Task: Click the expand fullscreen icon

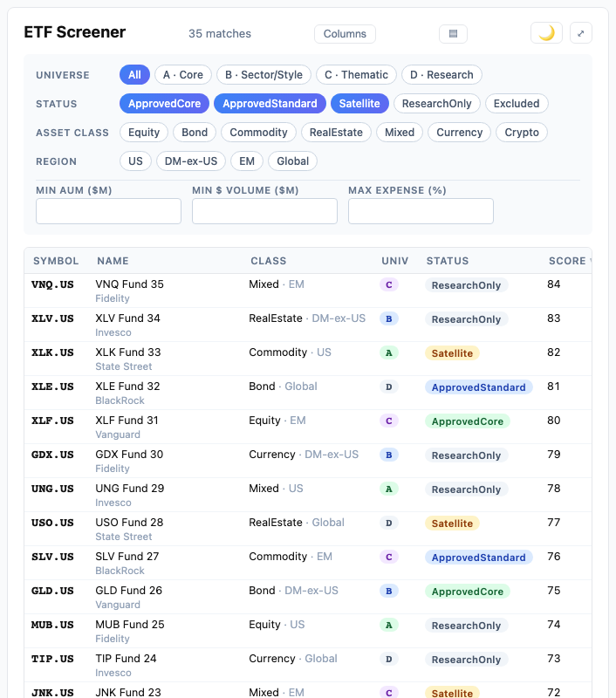Action: pos(581,33)
